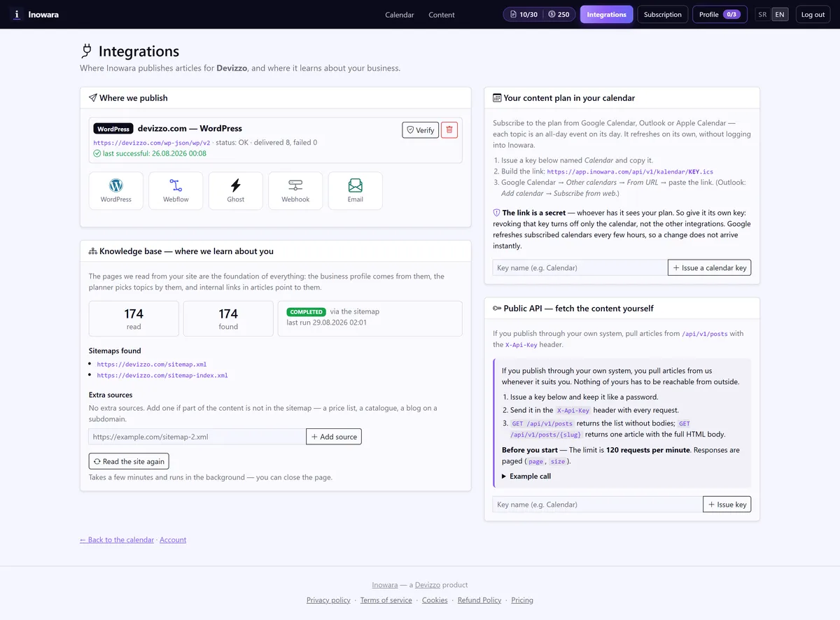Open the devizzo.com/sitemap-index.xml link
The image size is (840, 620).
tap(162, 376)
